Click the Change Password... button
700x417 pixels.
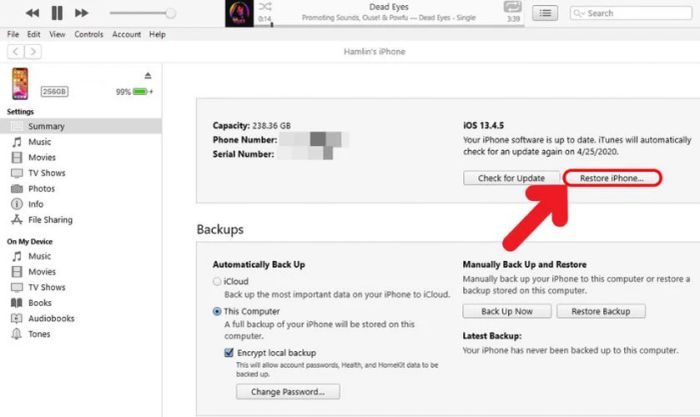(288, 392)
